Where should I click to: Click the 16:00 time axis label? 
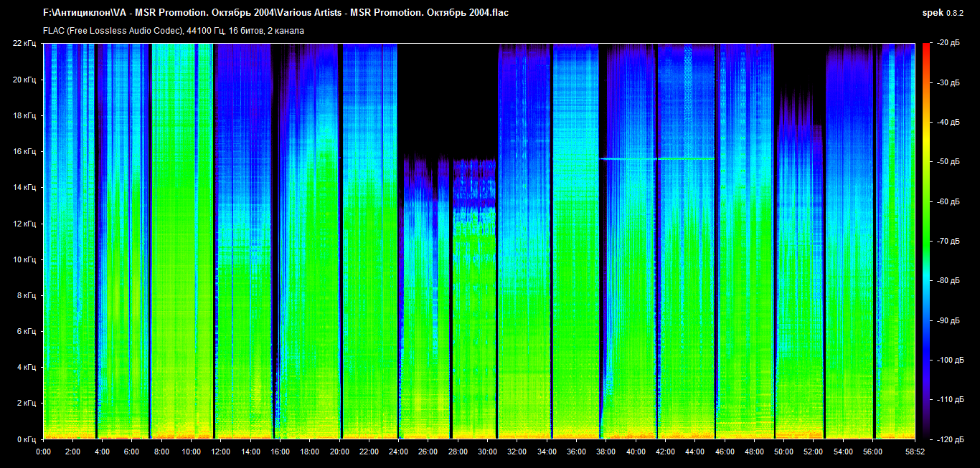281,452
